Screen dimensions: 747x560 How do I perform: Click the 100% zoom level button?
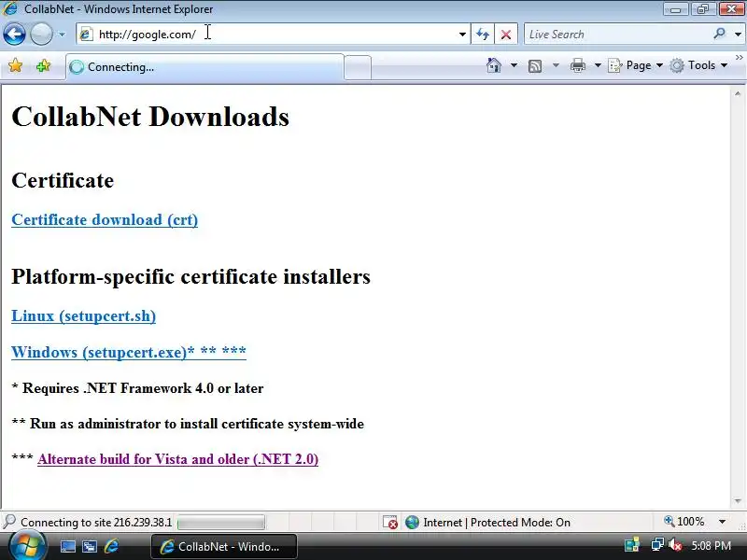point(684,522)
